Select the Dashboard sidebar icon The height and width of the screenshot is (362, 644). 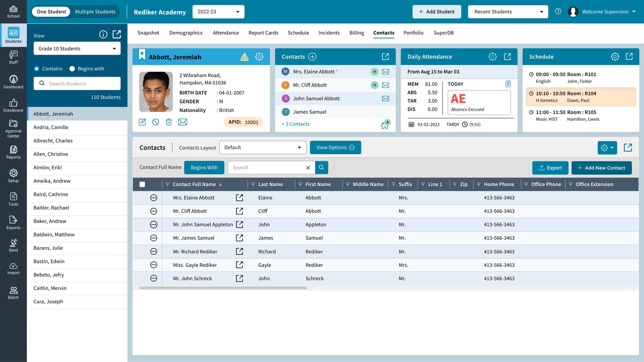(x=13, y=81)
